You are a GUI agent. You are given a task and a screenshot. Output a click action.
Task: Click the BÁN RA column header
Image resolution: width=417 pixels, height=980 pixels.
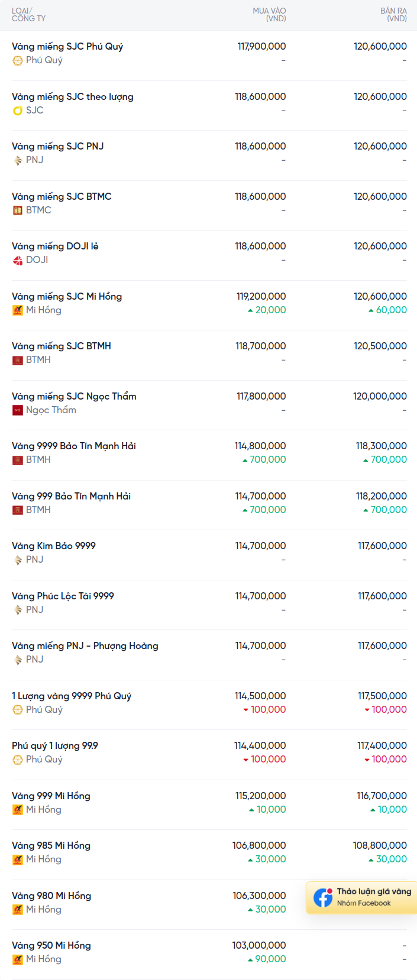coord(393,15)
